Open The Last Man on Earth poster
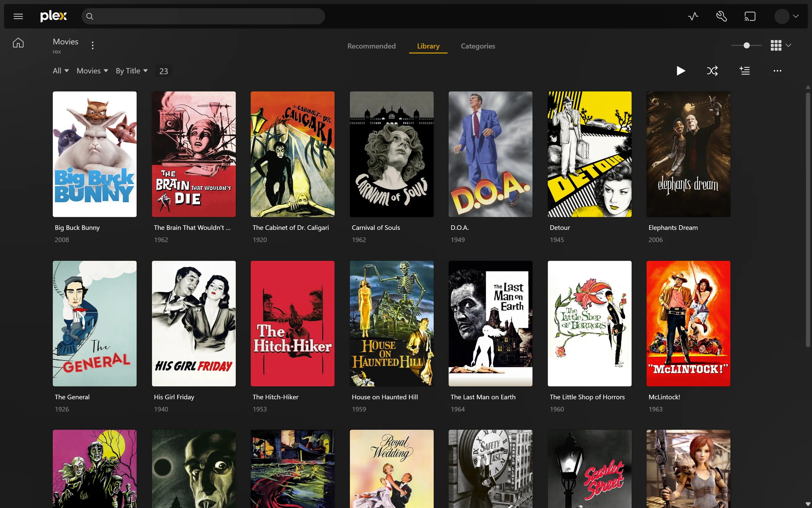The height and width of the screenshot is (508, 812). (x=490, y=323)
